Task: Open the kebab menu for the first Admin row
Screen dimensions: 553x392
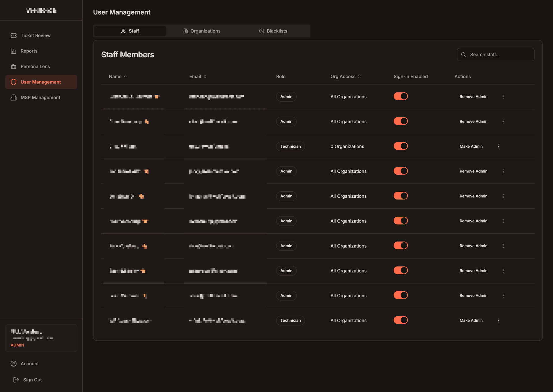Action: [503, 97]
